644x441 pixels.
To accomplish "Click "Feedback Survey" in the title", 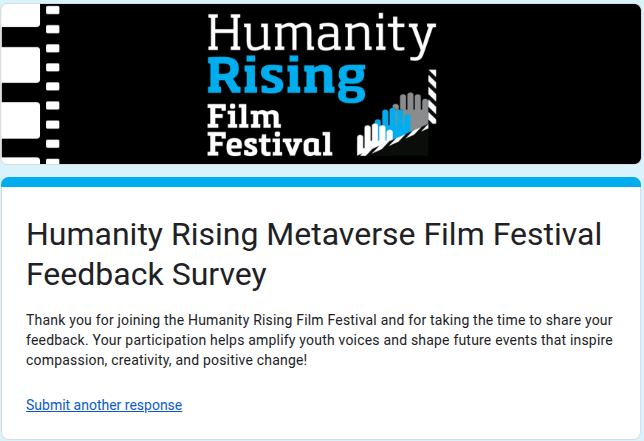I will [x=146, y=273].
